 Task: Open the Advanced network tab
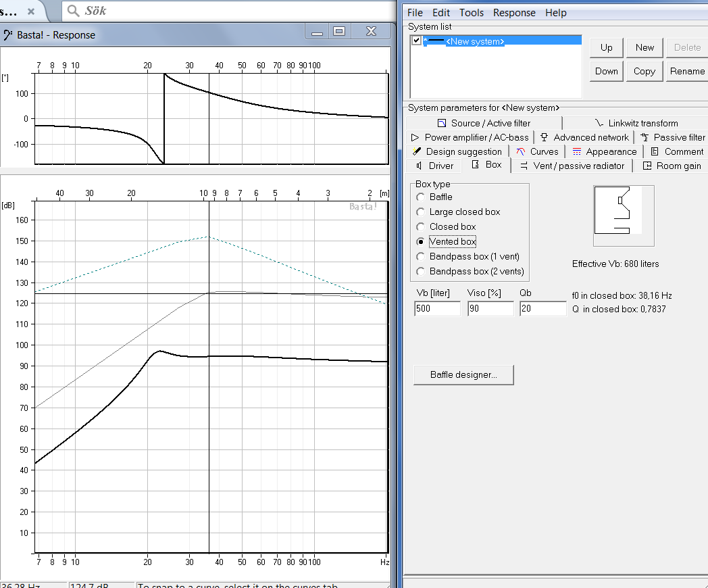pyautogui.click(x=584, y=137)
